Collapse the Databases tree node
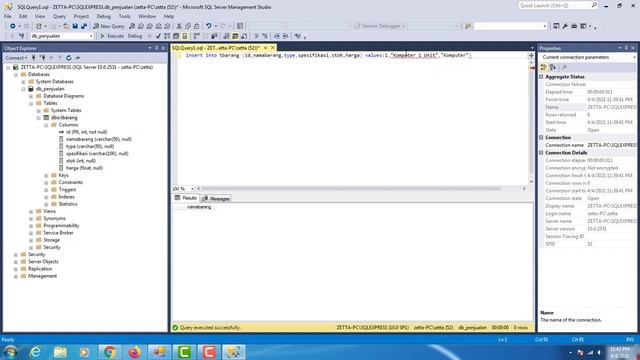Screen dimensions: 640x360 coord(16,74)
